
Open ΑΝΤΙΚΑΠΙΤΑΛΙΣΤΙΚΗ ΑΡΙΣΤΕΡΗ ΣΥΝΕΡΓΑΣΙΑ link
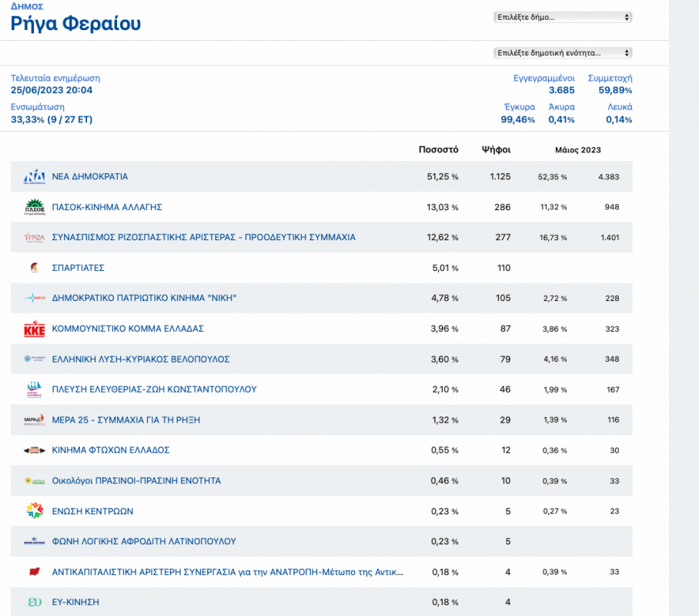(228, 572)
